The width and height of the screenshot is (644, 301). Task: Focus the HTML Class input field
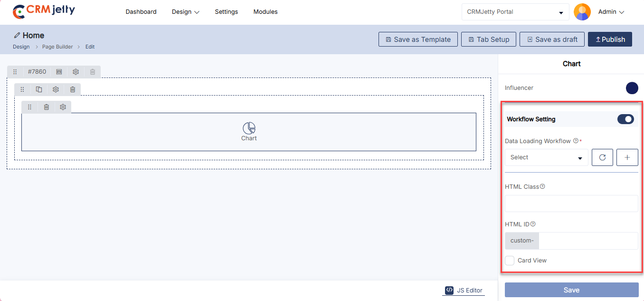(571, 204)
